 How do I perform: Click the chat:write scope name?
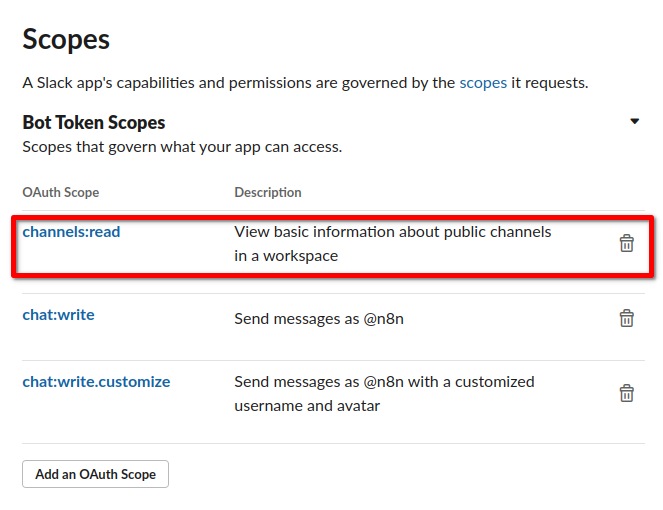coord(59,315)
